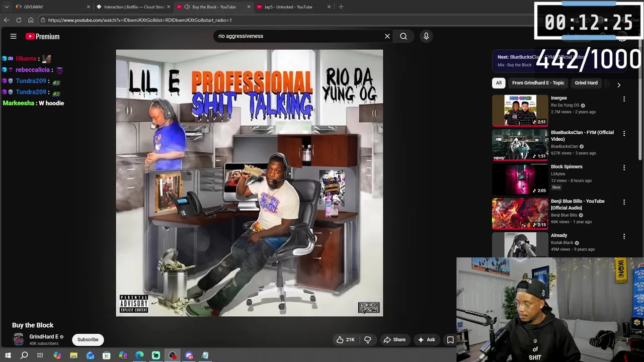
Task: Open options menu for Inergee video
Action: tap(624, 99)
